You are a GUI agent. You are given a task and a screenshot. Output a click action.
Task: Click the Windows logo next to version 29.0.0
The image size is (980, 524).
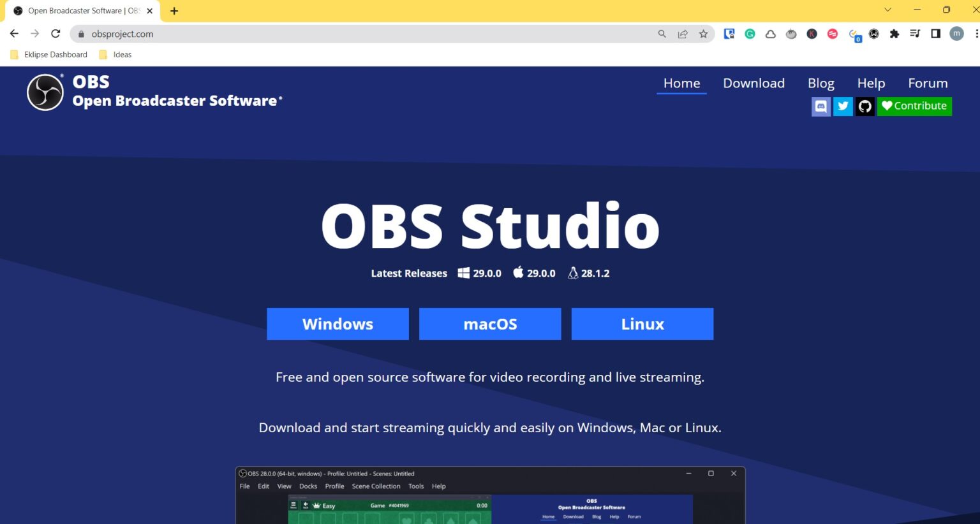click(x=463, y=273)
